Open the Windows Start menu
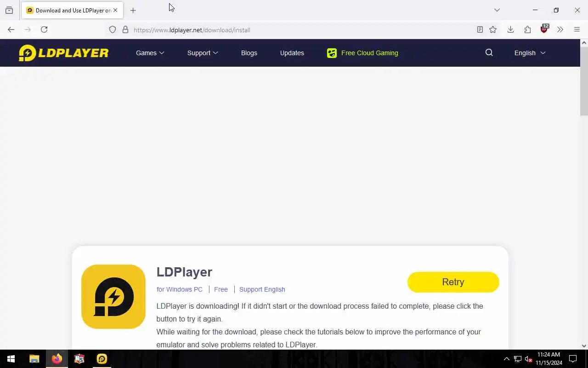 (11, 359)
